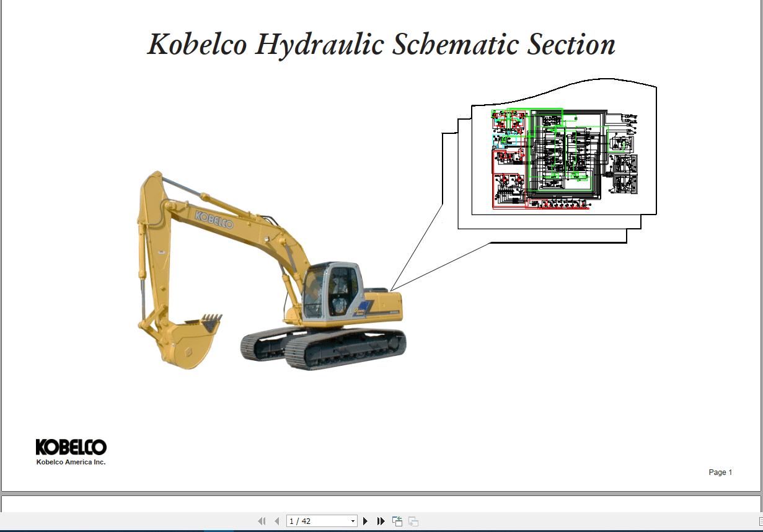The height and width of the screenshot is (532, 763).
Task: Go to the previous page
Action: pyautogui.click(x=276, y=521)
